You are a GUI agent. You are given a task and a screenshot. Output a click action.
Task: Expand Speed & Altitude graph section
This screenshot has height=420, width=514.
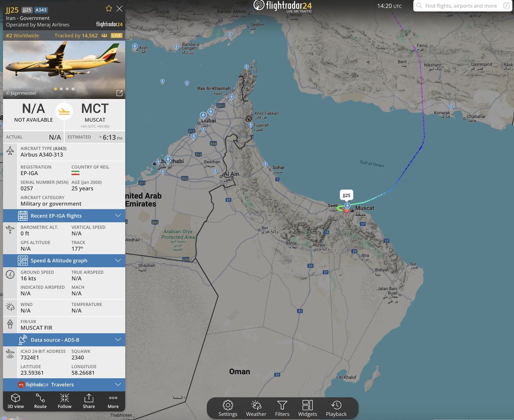coord(64,260)
